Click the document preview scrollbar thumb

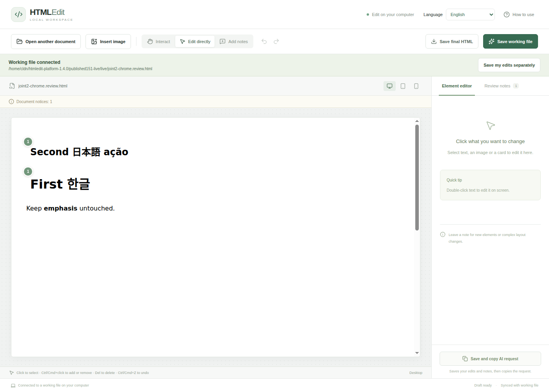coord(417,177)
